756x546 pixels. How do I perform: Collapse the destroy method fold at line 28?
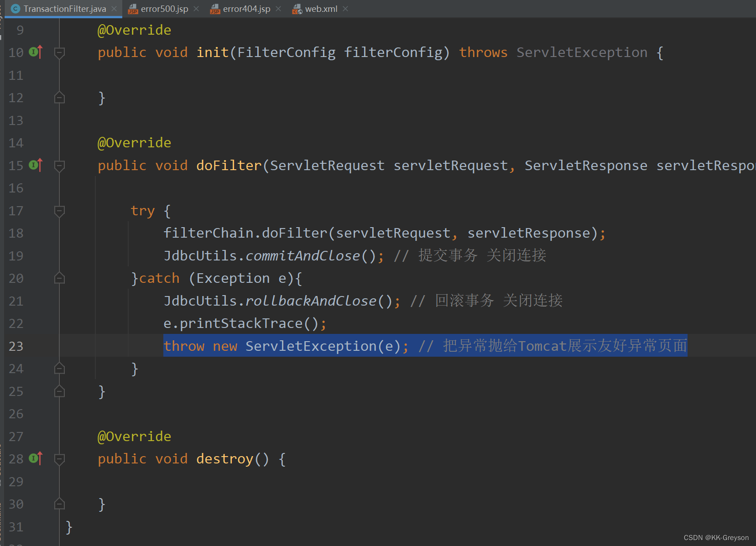pyautogui.click(x=59, y=459)
